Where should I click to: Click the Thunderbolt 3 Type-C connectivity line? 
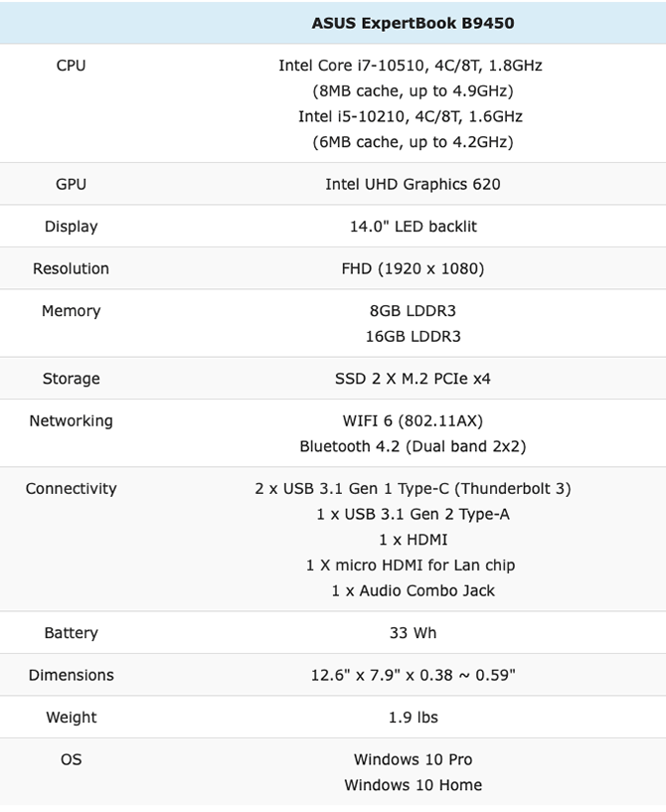(413, 489)
